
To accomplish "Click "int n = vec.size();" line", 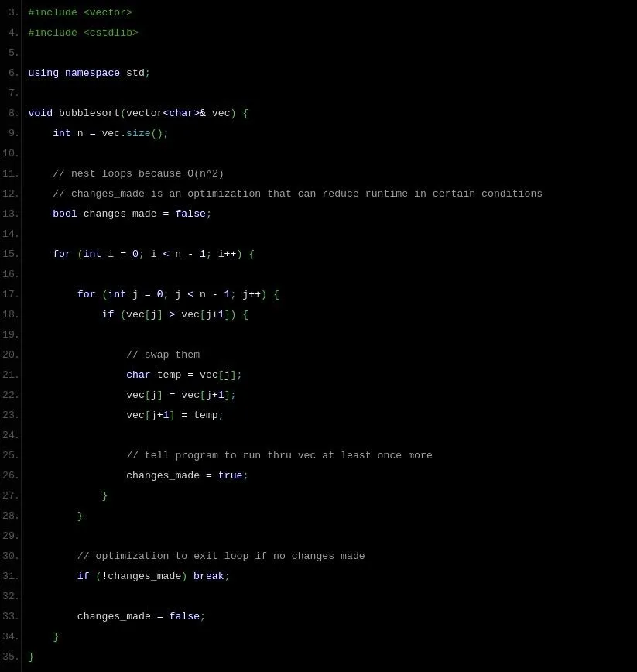I will point(111,133).
